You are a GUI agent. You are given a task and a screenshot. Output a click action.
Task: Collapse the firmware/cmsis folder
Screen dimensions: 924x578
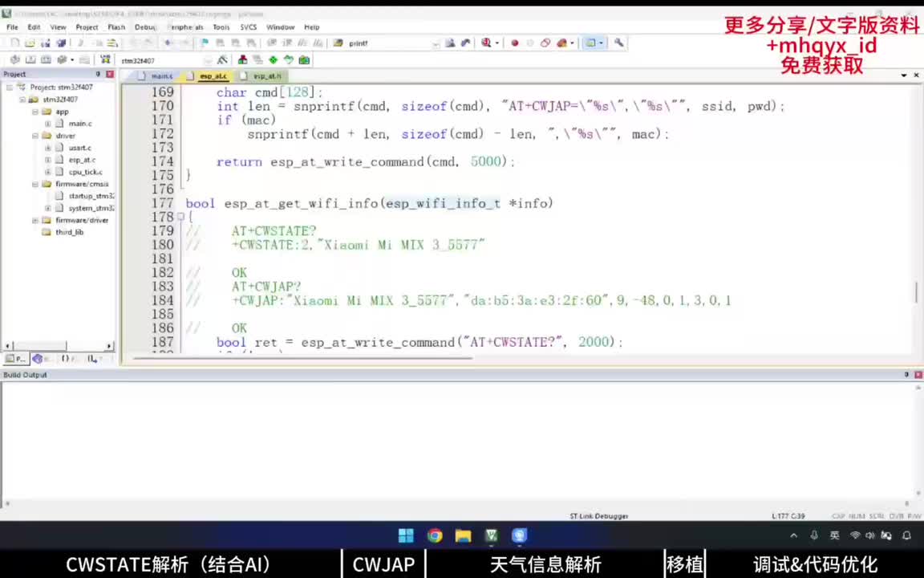(35, 184)
